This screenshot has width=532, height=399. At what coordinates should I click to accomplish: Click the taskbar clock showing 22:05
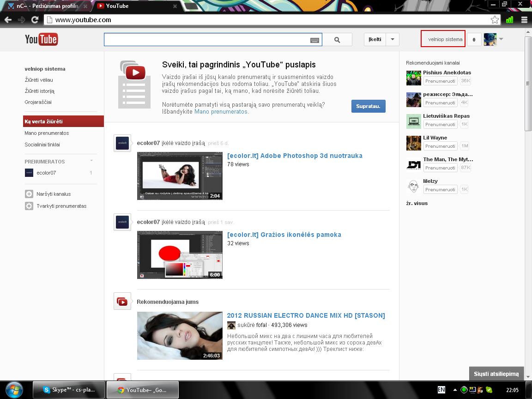click(x=512, y=390)
